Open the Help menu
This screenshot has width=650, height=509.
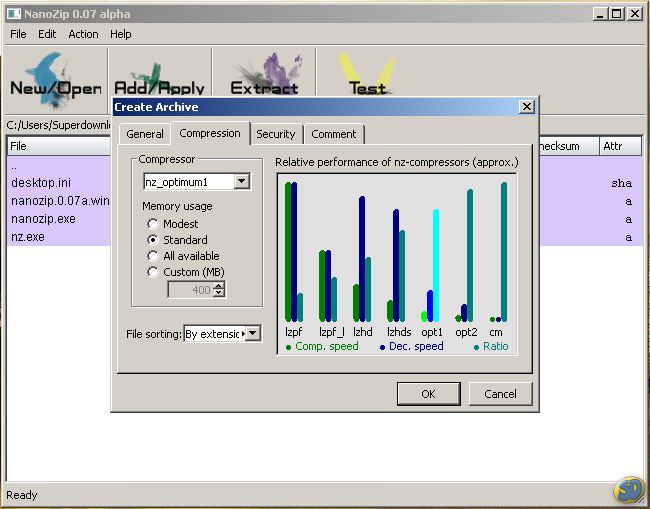(121, 34)
